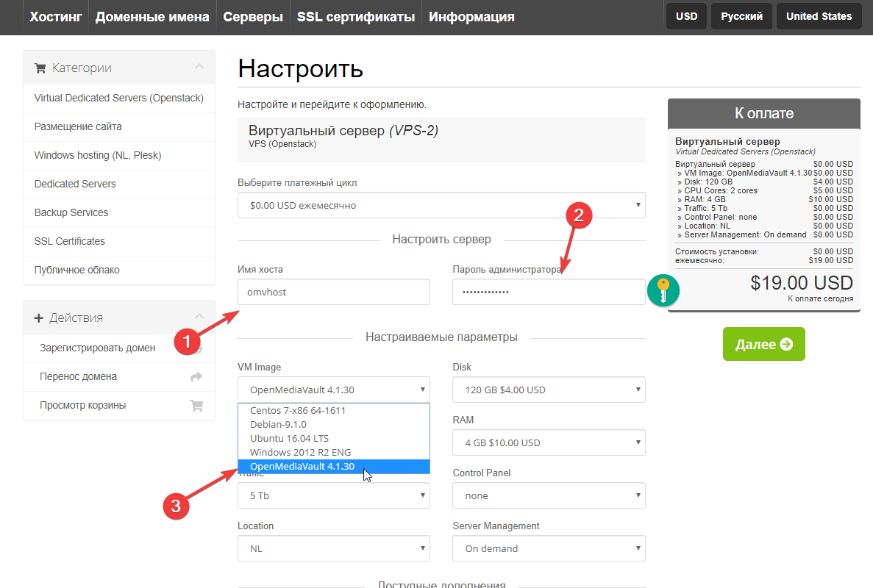Click the Имя хоста input field
Screen dimensions: 873x588
pyautogui.click(x=333, y=292)
